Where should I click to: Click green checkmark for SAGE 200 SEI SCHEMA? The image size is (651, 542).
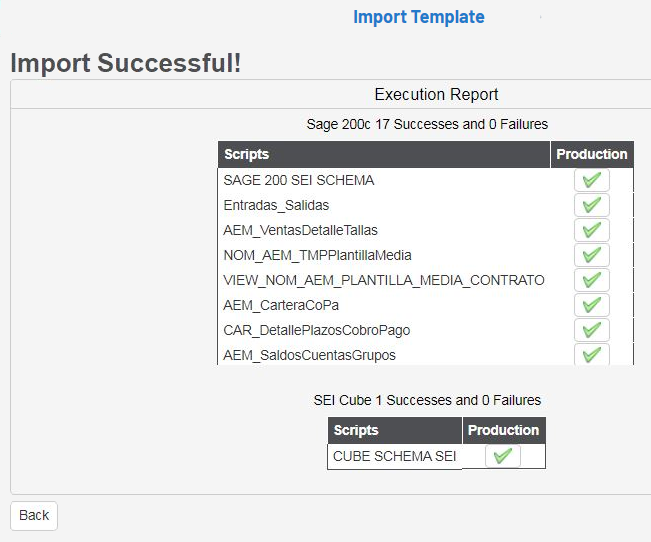[592, 180]
